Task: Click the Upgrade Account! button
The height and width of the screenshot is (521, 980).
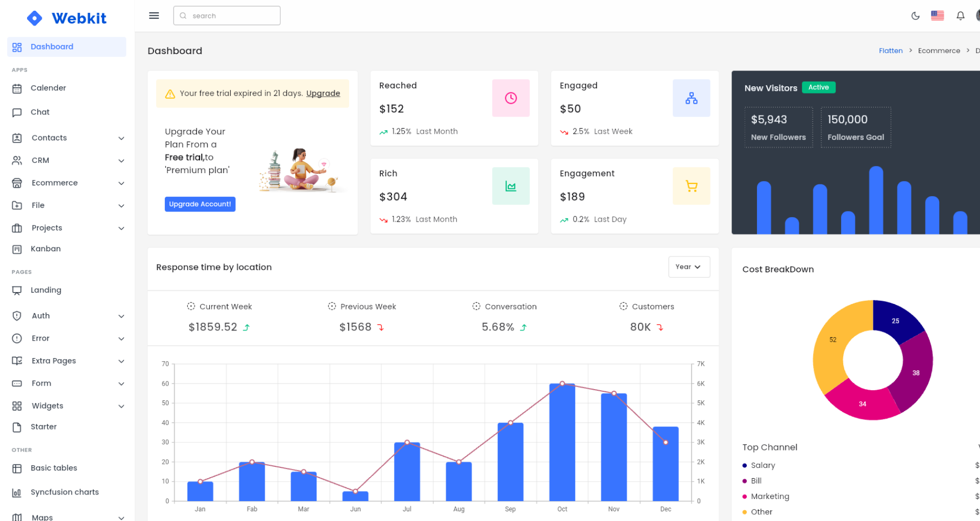Action: click(200, 204)
